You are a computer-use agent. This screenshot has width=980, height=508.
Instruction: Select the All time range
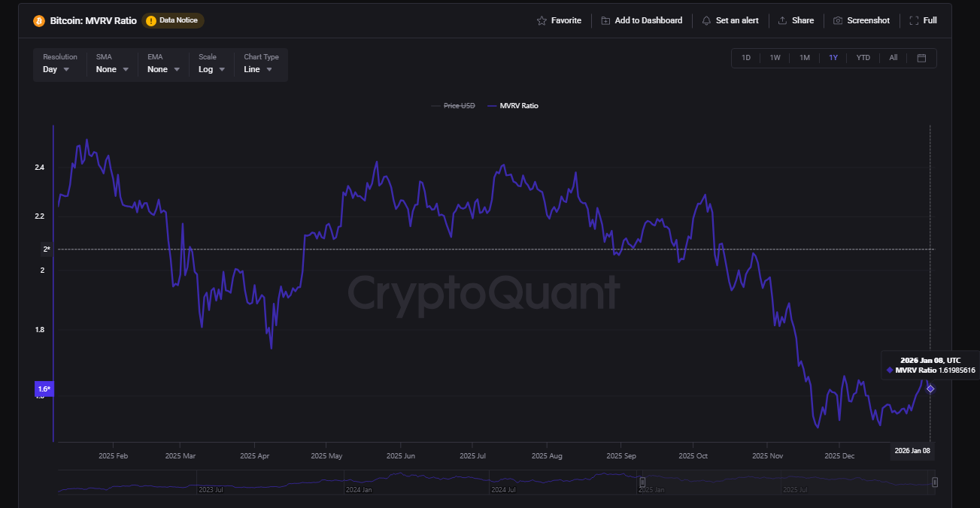point(893,58)
